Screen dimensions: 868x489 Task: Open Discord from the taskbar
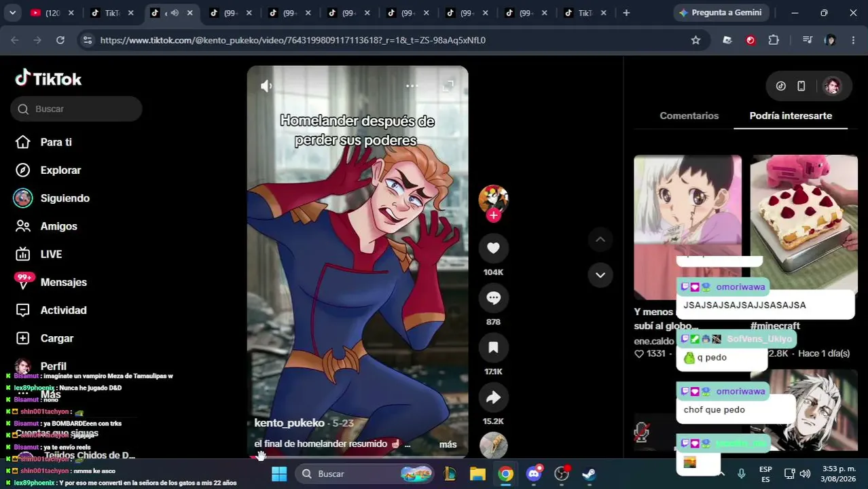(534, 474)
